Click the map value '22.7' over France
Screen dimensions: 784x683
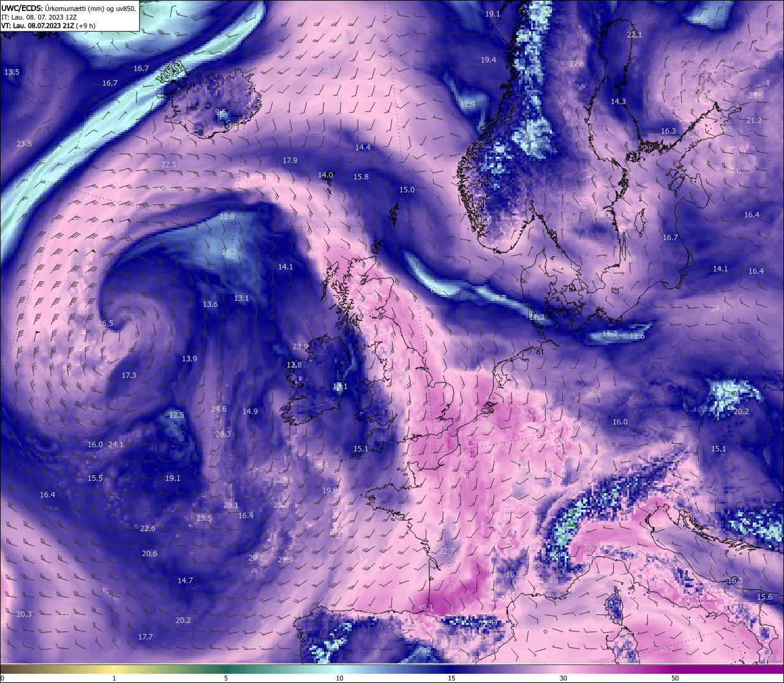pyautogui.click(x=447, y=551)
